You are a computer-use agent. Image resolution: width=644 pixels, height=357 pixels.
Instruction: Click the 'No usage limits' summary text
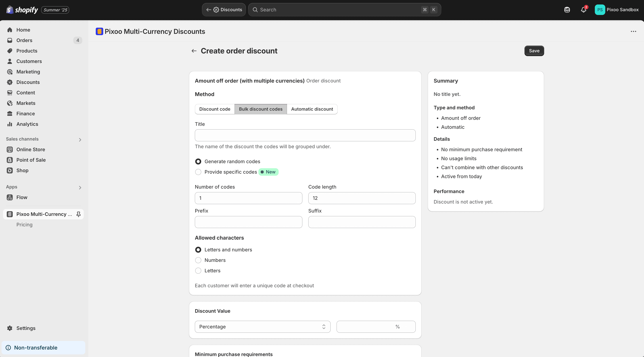(459, 159)
